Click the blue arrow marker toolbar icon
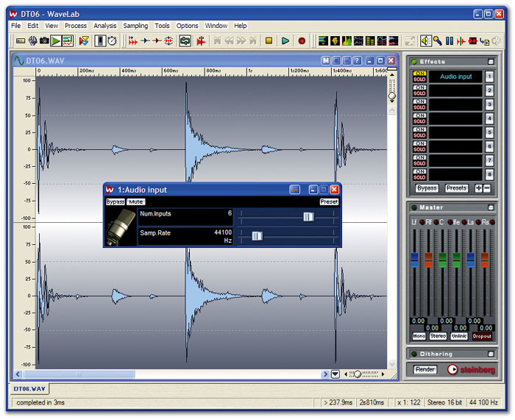The height and width of the screenshot is (420, 515). coord(145,41)
